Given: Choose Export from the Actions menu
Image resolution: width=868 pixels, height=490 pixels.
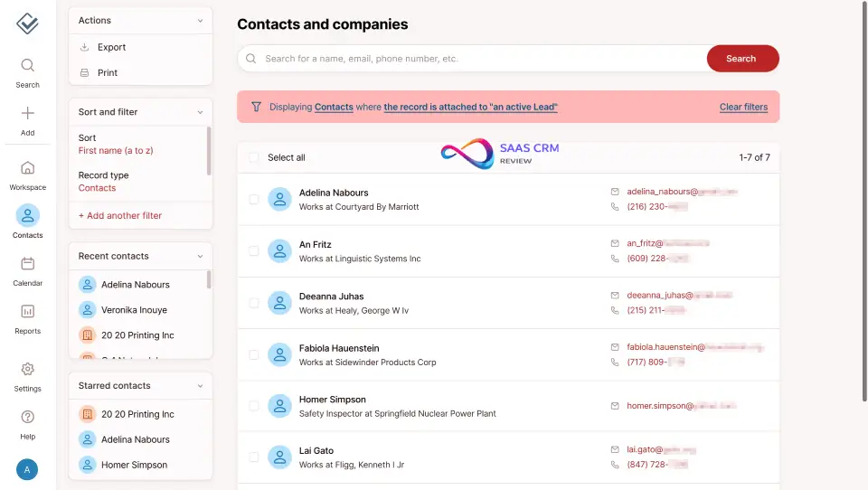Looking at the screenshot, I should (x=112, y=47).
